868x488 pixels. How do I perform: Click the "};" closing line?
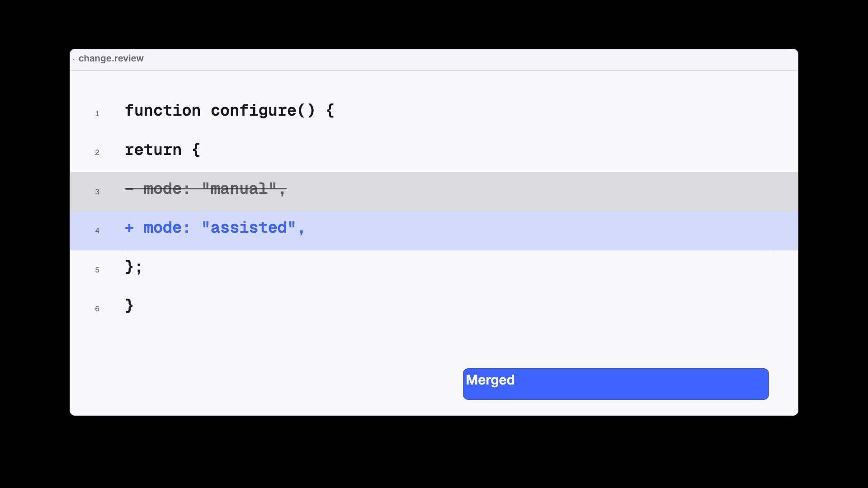[134, 267]
